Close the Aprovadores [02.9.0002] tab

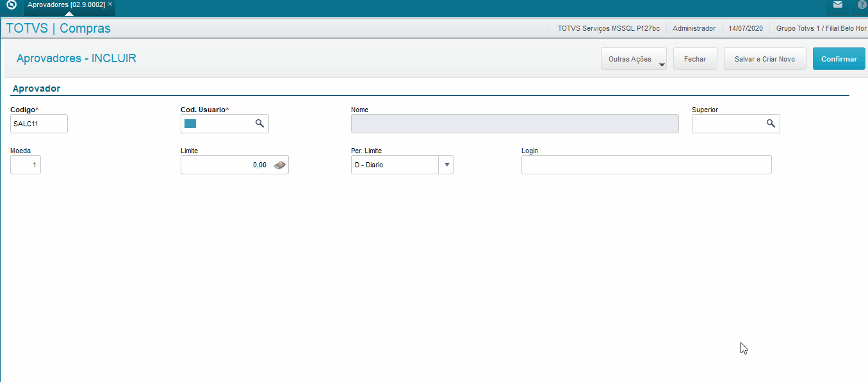point(110,4)
